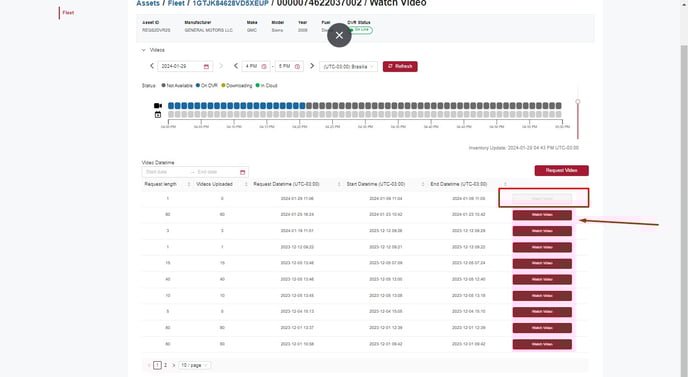Screen dimensions: 688x377
Task: Open the calendar icon in the Video Datetime range
Action: [243, 172]
